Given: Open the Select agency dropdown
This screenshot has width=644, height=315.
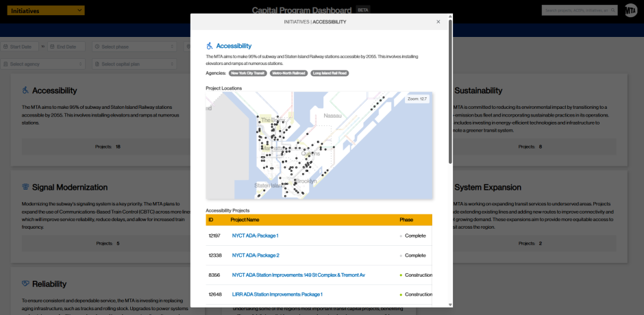Looking at the screenshot, I should point(42,64).
